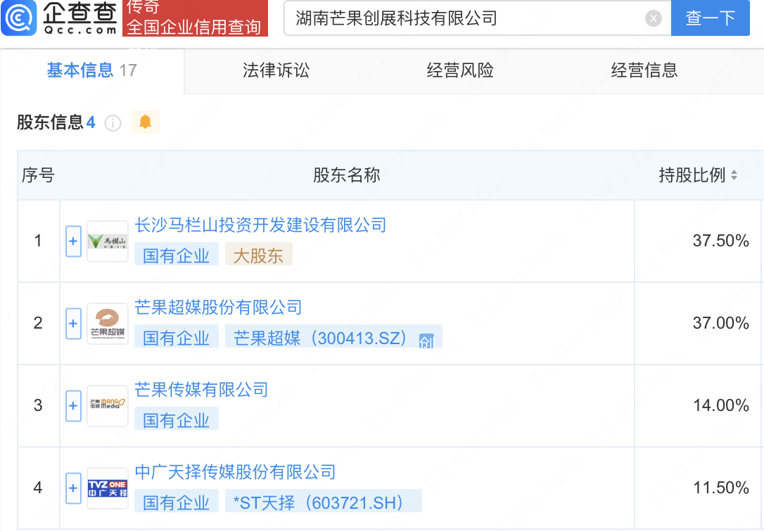Expand the row for 芒果传媒有限公司
Image resolution: width=764 pixels, height=532 pixels.
point(73,406)
